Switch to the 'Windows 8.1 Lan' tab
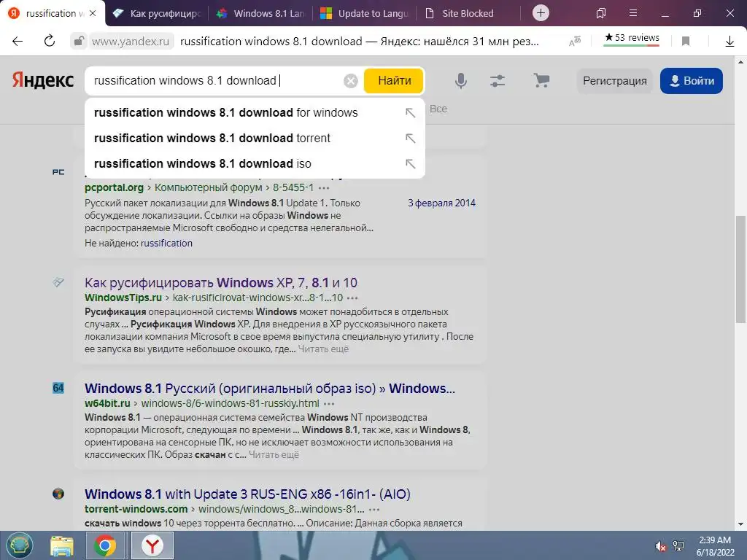This screenshot has height=560, width=747. 260,13
